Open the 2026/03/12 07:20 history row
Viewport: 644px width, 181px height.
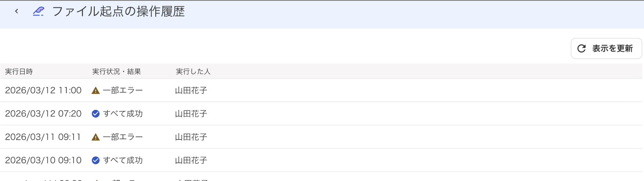[321, 114]
